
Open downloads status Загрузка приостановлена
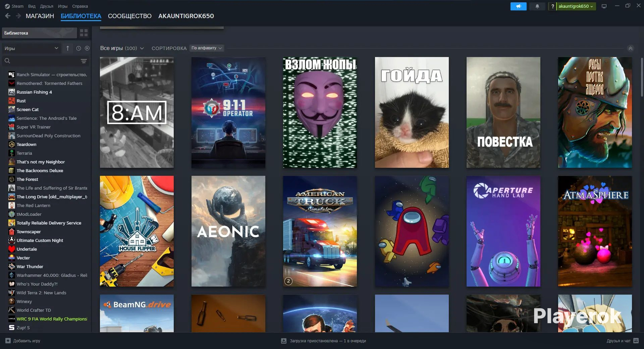click(x=323, y=341)
